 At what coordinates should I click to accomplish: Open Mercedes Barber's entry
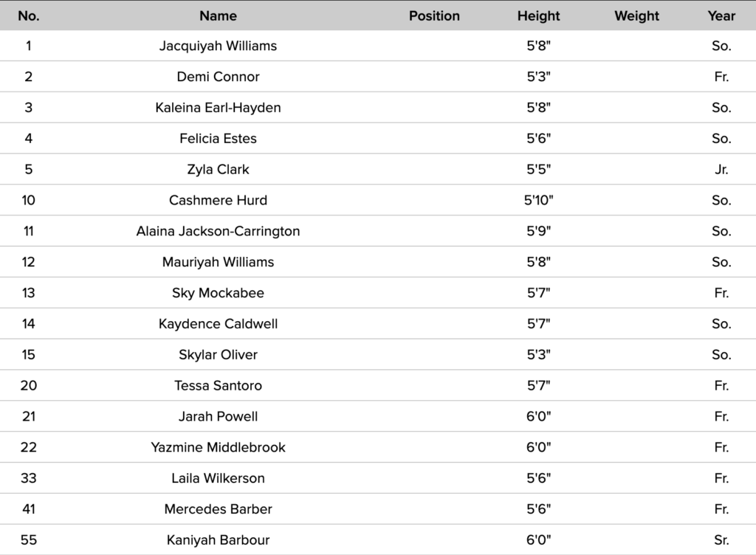pyautogui.click(x=218, y=510)
